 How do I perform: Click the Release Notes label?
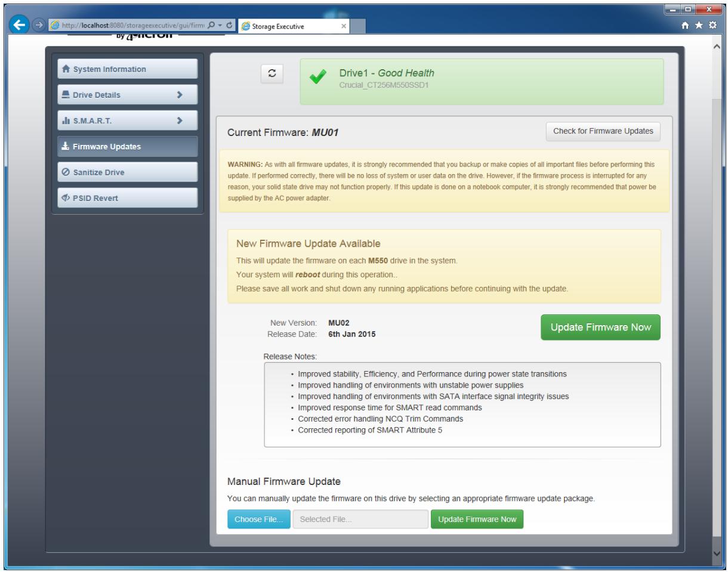290,356
